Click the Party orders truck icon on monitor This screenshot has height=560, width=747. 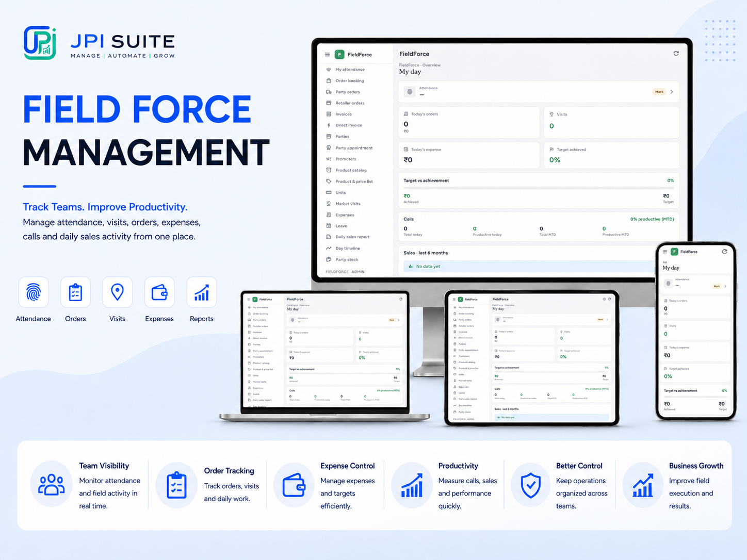pyautogui.click(x=329, y=92)
